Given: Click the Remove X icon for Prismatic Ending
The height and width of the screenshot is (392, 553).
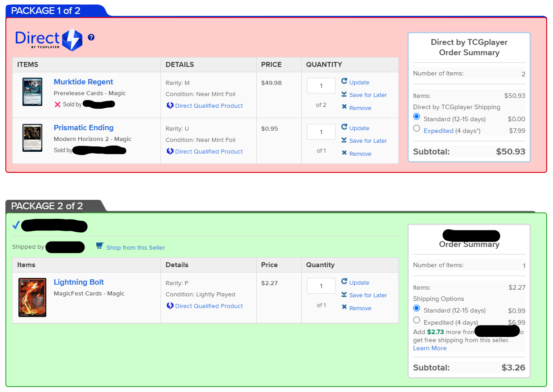Looking at the screenshot, I should point(344,153).
